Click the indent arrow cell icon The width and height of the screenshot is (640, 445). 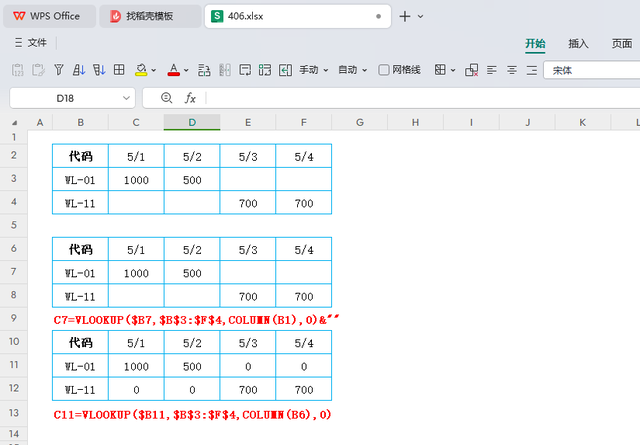(285, 70)
